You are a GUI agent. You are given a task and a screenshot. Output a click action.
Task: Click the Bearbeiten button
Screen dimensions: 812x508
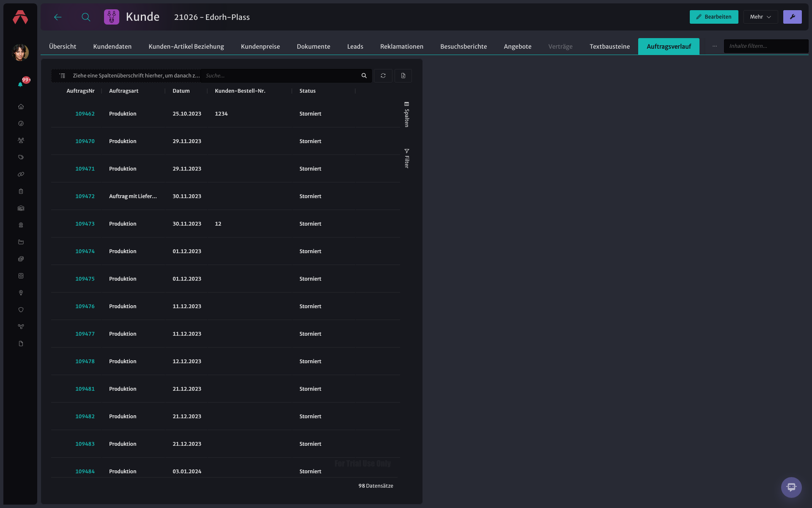[714, 17]
